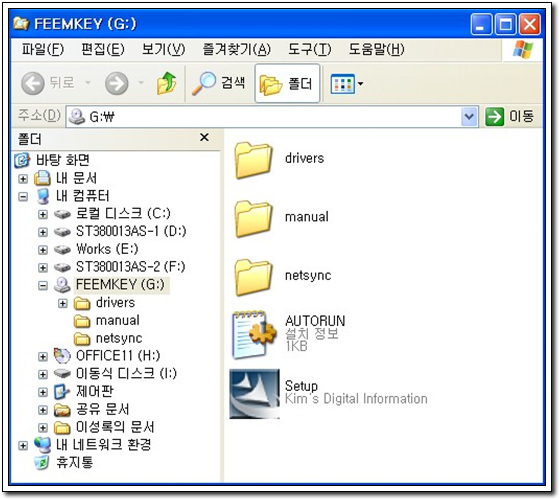Select drivers folder in file pane
Image resolution: width=560 pixels, height=500 pixels.
(x=253, y=160)
